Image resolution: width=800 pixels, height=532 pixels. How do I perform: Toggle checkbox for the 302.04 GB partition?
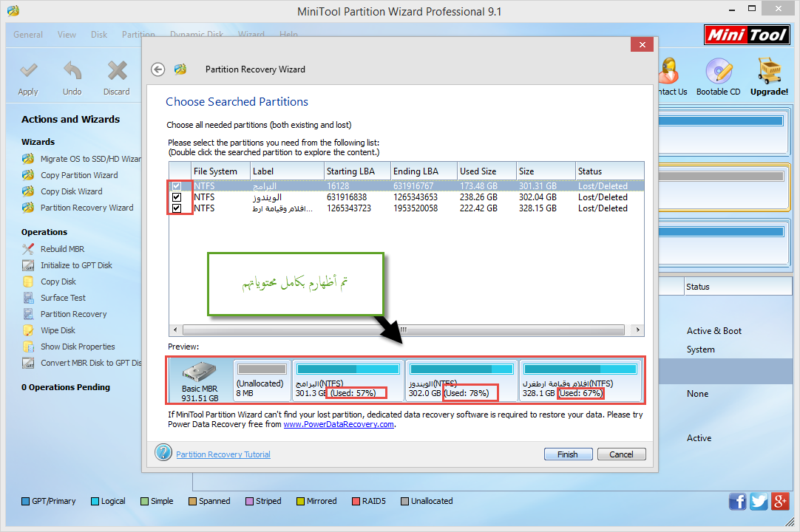click(177, 197)
